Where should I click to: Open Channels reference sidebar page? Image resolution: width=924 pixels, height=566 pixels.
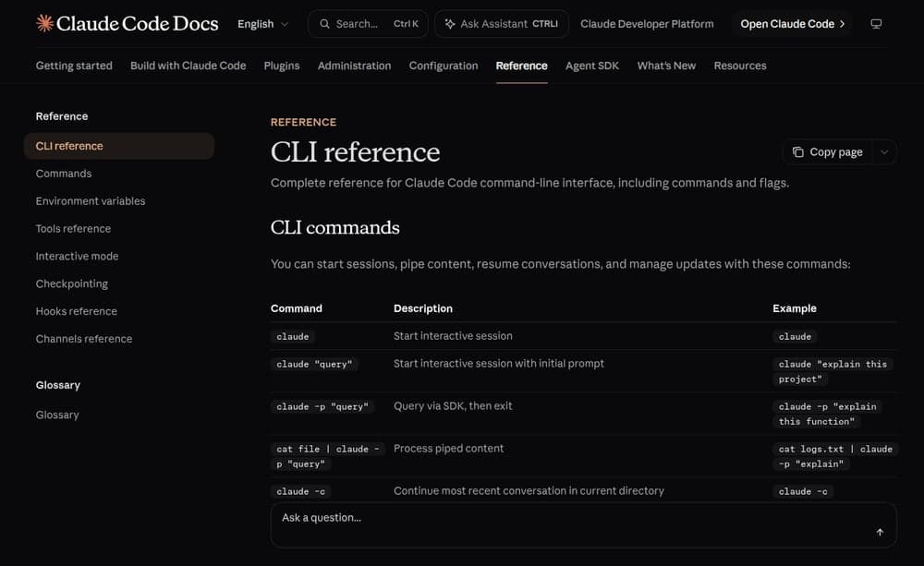(x=84, y=339)
